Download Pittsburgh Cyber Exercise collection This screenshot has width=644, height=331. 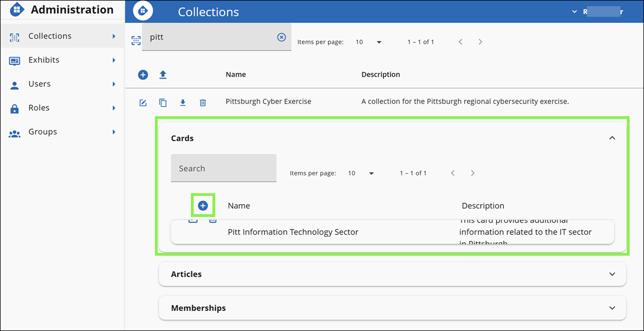point(183,102)
